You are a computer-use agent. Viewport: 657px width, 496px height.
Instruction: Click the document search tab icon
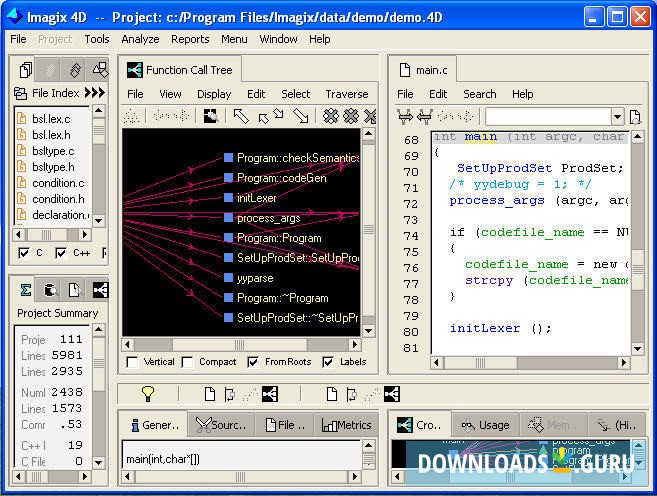tap(75, 289)
